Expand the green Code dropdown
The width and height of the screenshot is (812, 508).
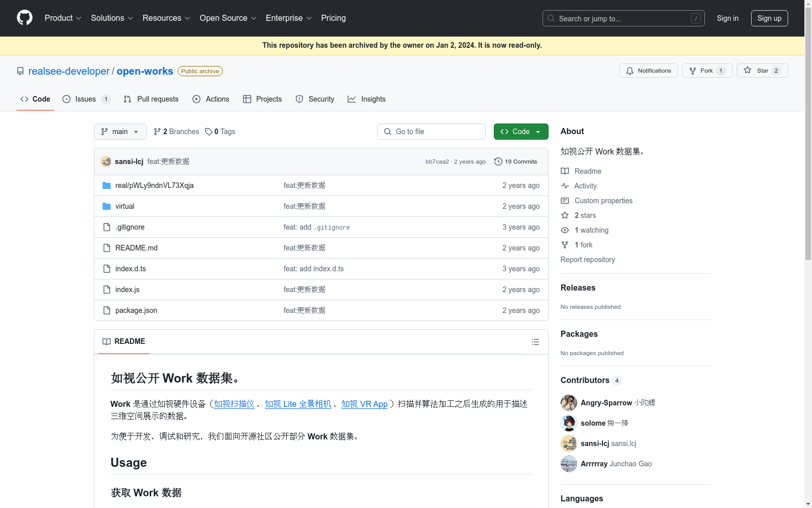coord(521,132)
